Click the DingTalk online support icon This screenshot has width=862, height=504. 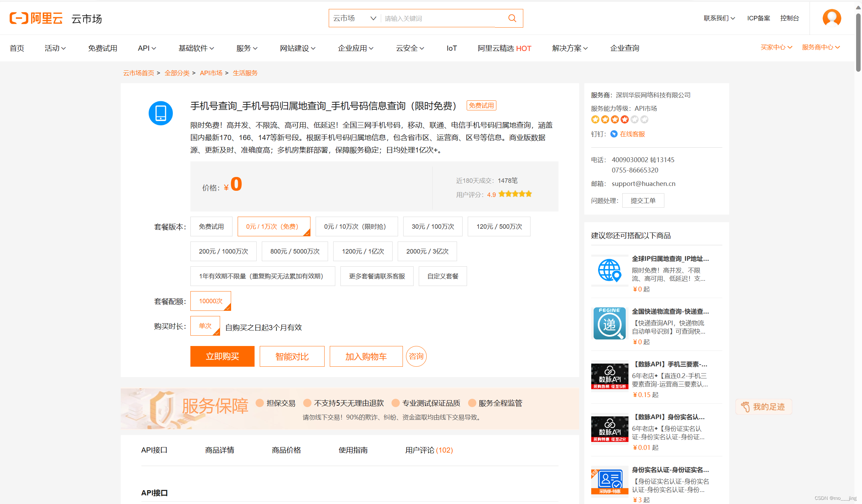pyautogui.click(x=614, y=134)
